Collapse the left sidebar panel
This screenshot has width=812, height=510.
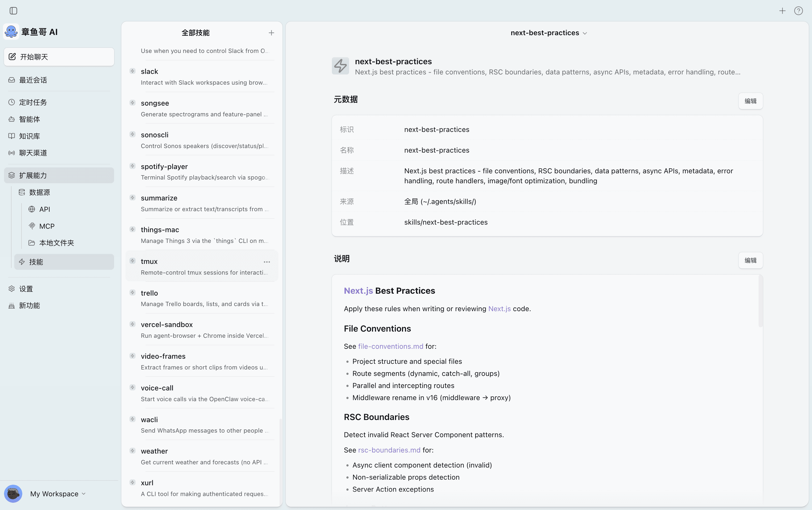[x=13, y=11]
